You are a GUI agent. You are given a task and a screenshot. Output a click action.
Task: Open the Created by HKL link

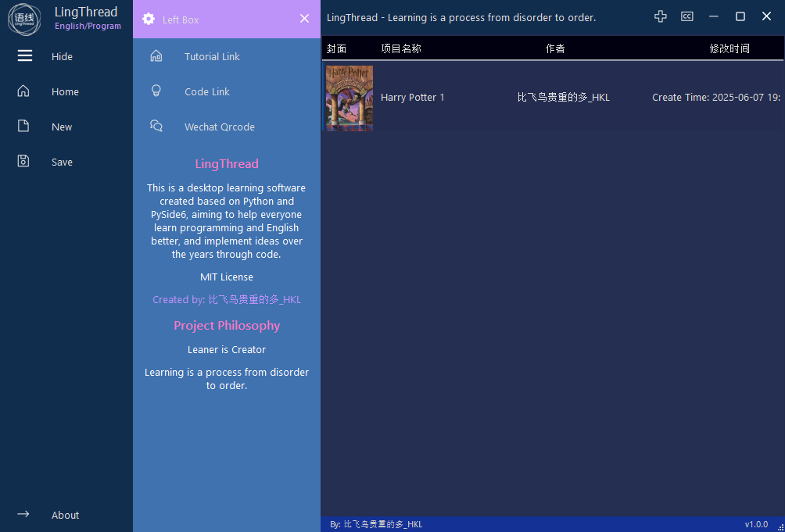coord(227,299)
